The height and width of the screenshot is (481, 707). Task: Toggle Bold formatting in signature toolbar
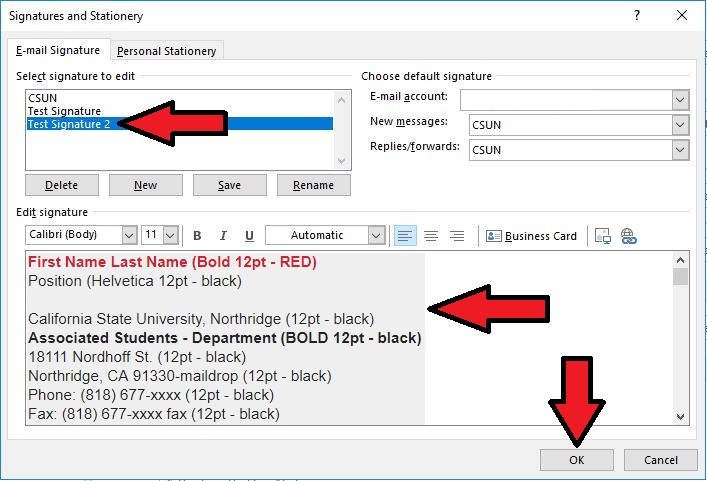click(x=197, y=236)
